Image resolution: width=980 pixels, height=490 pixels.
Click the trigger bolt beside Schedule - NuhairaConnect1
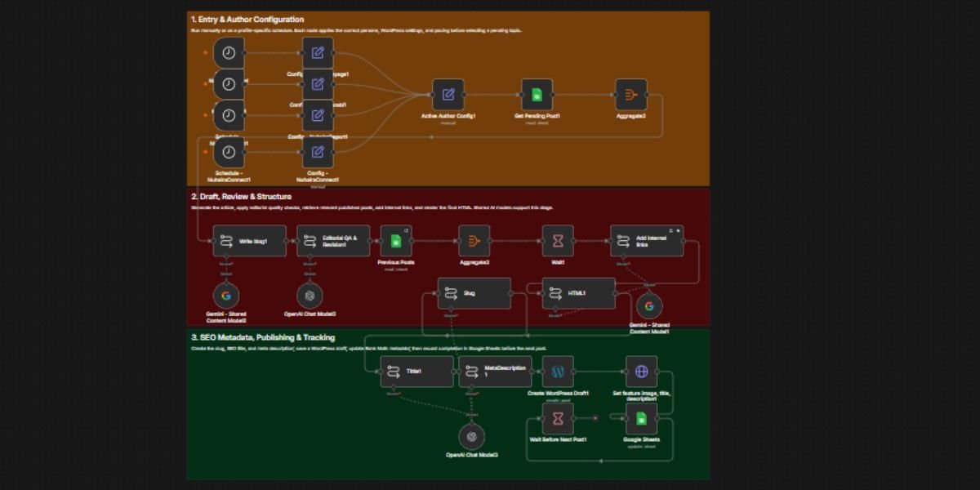click(x=205, y=153)
